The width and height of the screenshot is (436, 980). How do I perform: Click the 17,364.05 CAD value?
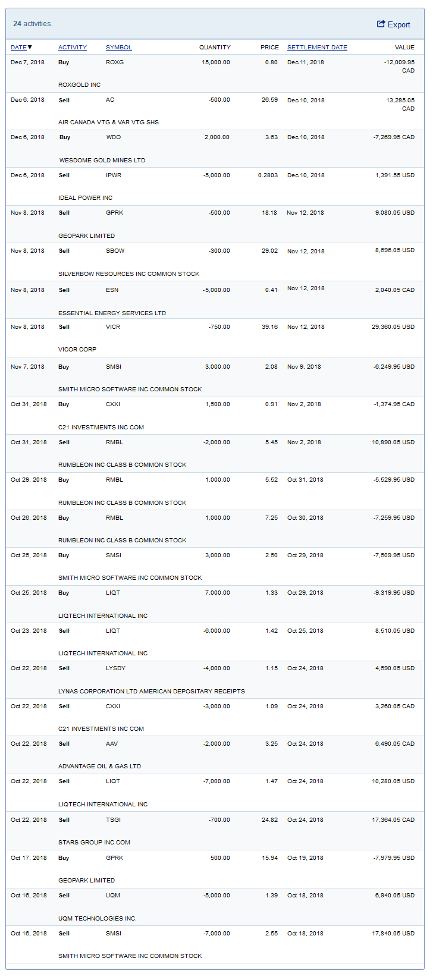pyautogui.click(x=393, y=820)
